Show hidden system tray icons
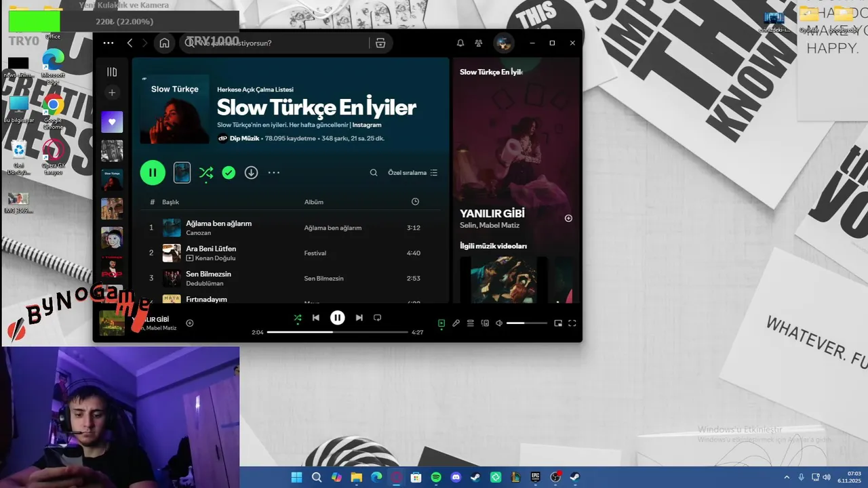 [x=787, y=477]
